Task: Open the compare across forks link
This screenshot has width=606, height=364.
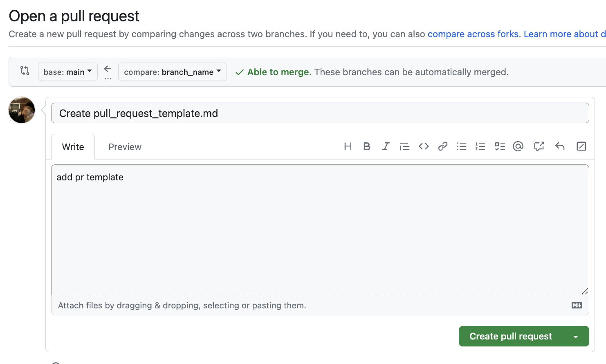Action: click(473, 34)
